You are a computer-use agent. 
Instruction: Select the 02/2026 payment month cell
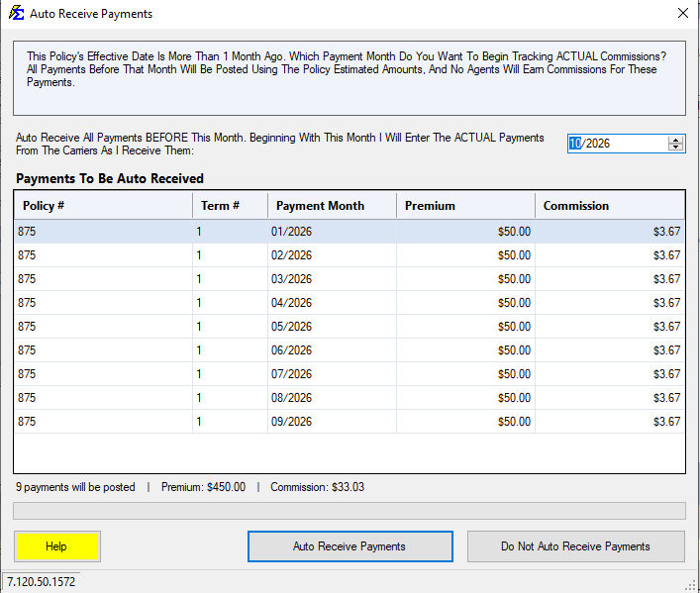(x=332, y=255)
